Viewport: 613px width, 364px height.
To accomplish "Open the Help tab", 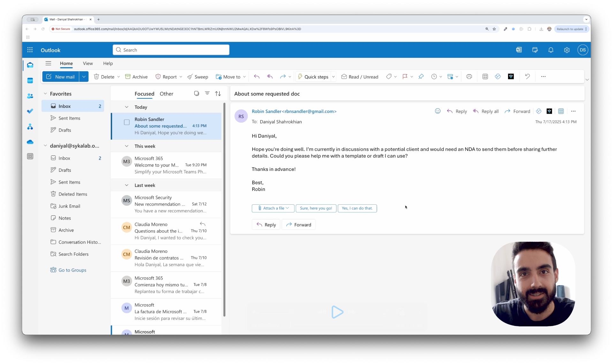I will tap(108, 63).
